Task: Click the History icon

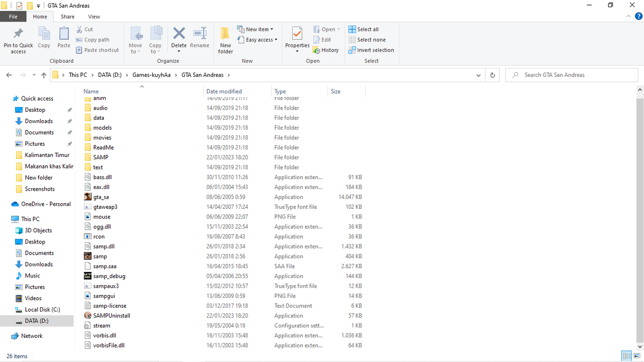Action: click(316, 50)
